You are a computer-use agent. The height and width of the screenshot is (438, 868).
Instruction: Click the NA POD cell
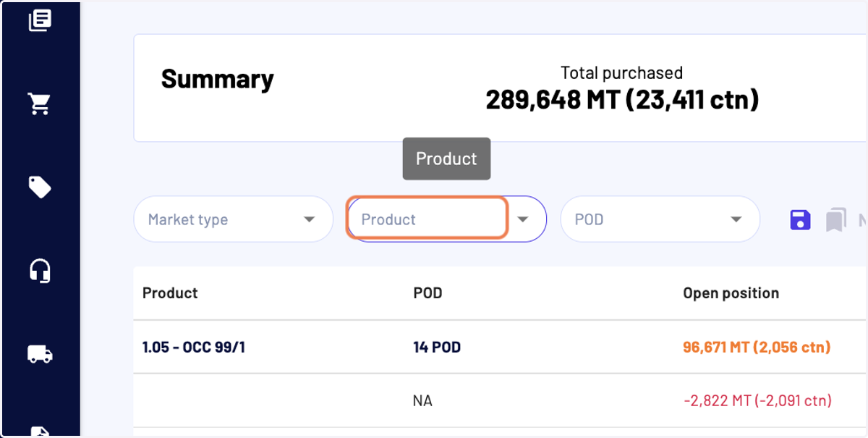(x=422, y=400)
